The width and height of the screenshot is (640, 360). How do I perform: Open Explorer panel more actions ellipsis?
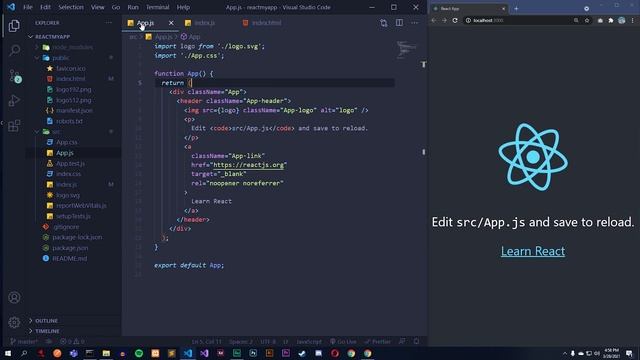[109, 23]
